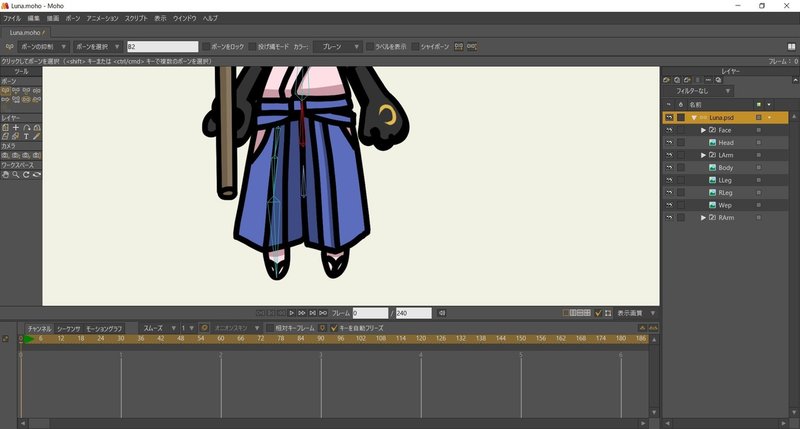Select the Select Bone tool in Bone section
Screen dimensions: 800x429
click(6, 90)
